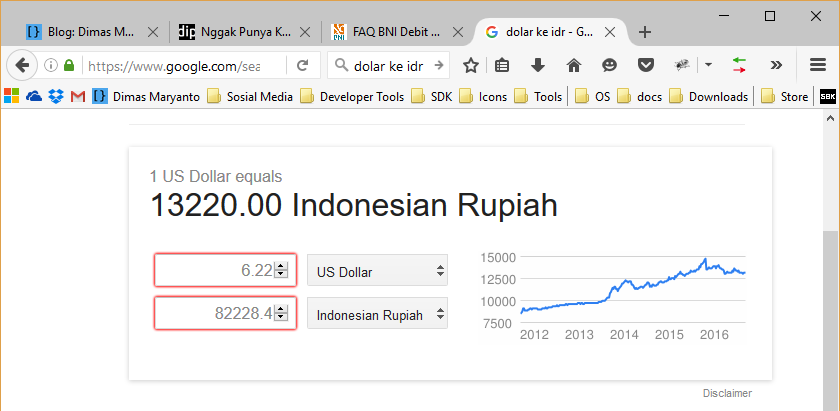
Task: Open the Dropbox bookmark icon
Action: click(56, 96)
